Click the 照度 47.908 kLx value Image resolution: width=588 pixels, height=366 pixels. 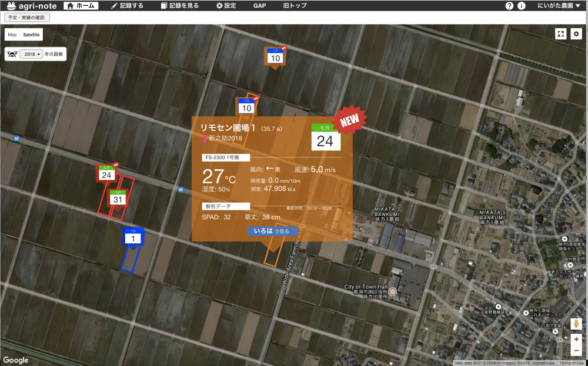pos(273,189)
